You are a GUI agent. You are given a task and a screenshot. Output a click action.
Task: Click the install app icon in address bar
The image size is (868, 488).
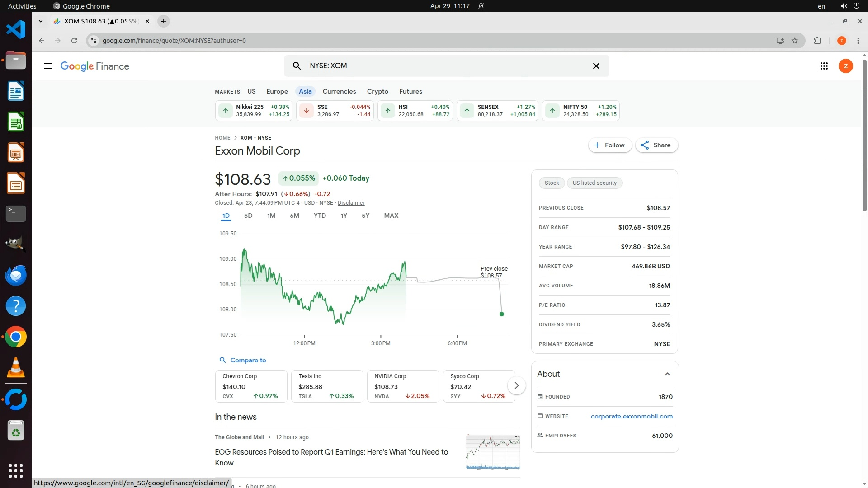click(780, 41)
